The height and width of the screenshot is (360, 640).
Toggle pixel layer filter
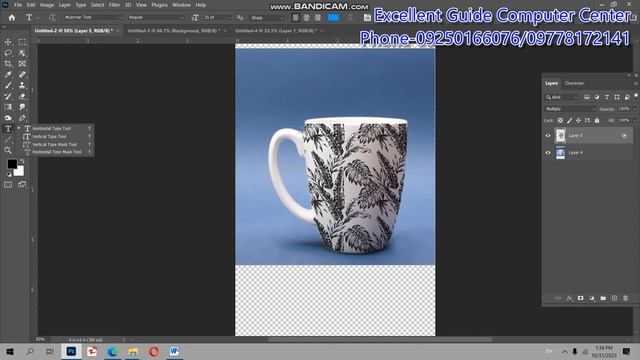click(587, 97)
